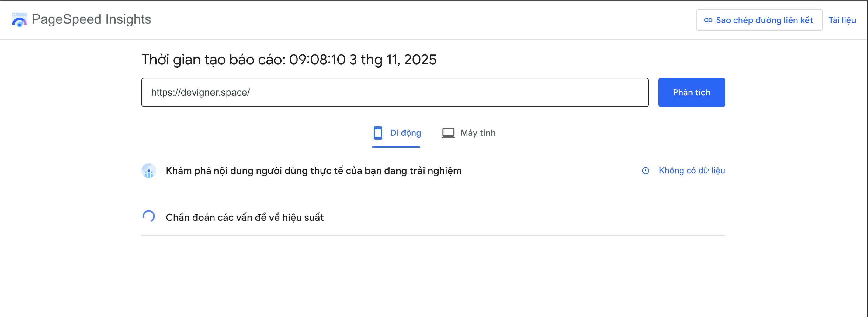This screenshot has height=317, width=868.
Task: Click the active tab underline indicator
Action: pyautogui.click(x=396, y=147)
